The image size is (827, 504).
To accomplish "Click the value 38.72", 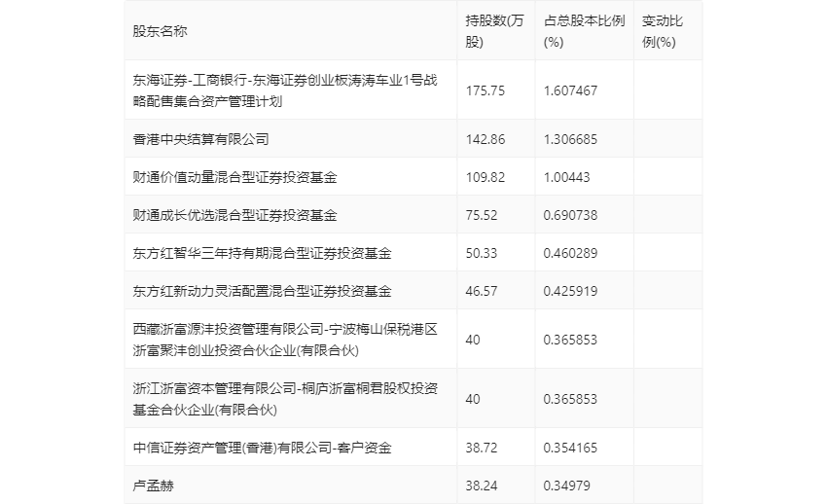I will pyautogui.click(x=481, y=448).
